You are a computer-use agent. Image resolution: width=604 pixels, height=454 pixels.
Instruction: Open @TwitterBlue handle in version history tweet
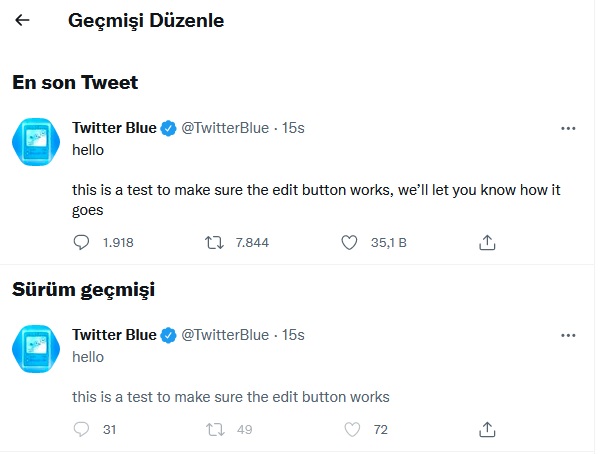[225, 335]
